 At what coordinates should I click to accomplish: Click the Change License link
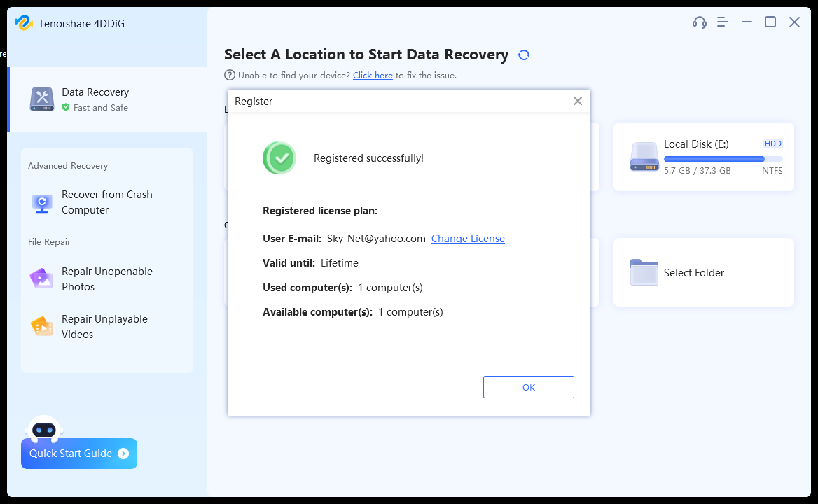(x=468, y=239)
